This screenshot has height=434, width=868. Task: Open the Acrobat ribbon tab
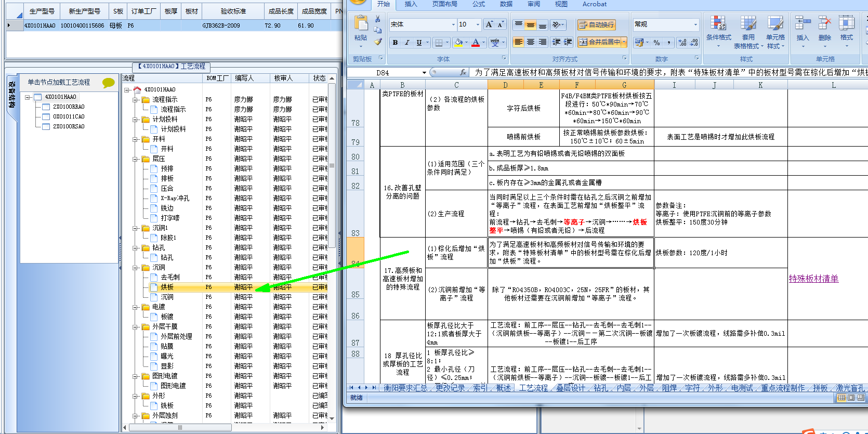pos(594,4)
